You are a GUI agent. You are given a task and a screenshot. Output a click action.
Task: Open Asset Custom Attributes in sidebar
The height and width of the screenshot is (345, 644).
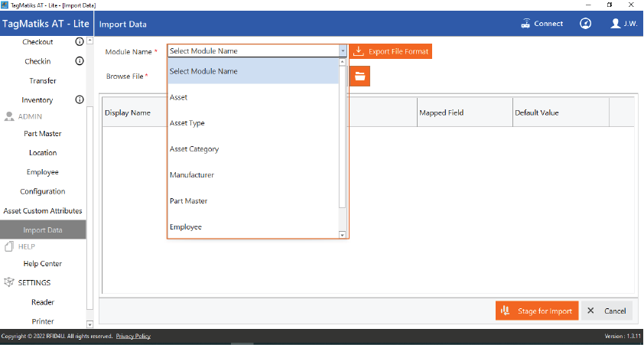pyautogui.click(x=43, y=210)
